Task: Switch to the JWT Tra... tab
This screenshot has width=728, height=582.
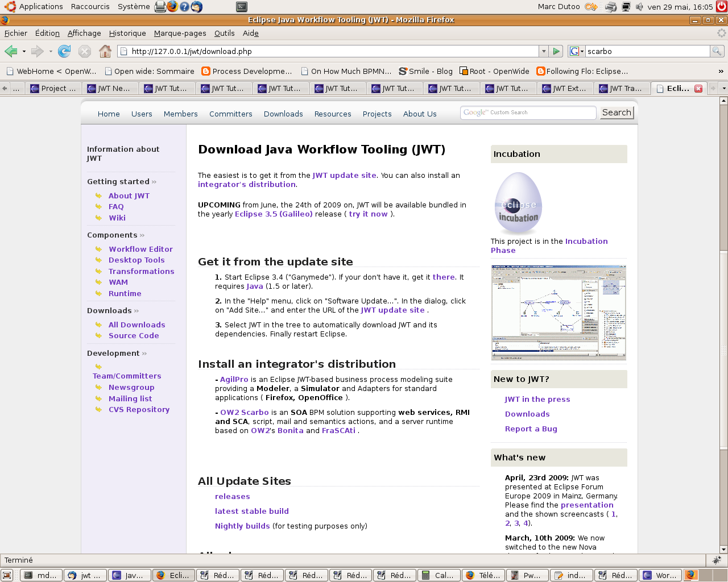Action: [622, 89]
